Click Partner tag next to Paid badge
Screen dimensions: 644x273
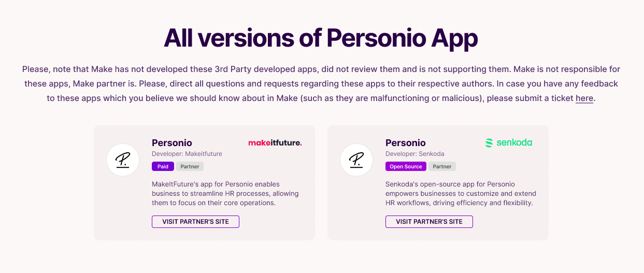coord(190,167)
